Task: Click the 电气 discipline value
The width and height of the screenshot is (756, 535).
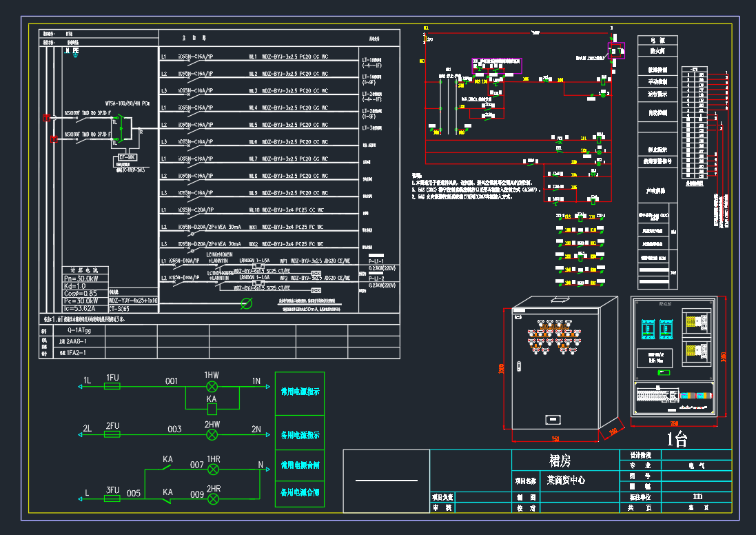Action: click(697, 465)
